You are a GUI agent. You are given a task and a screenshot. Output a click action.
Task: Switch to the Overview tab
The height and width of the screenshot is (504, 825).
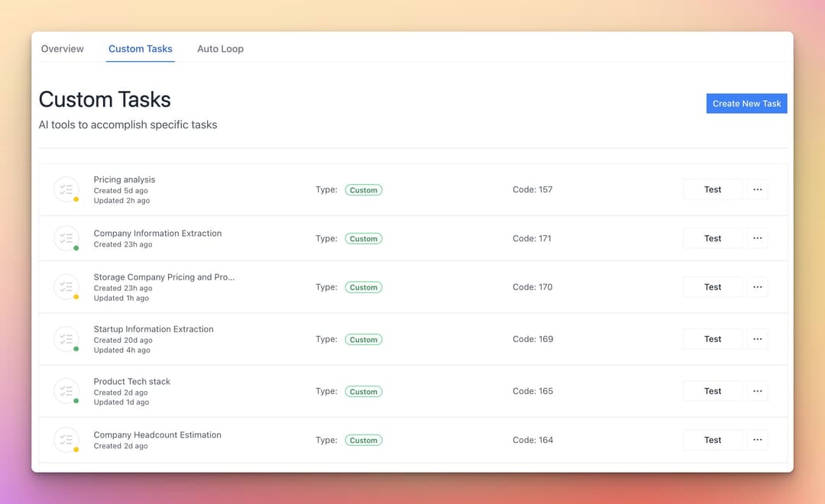coord(63,49)
